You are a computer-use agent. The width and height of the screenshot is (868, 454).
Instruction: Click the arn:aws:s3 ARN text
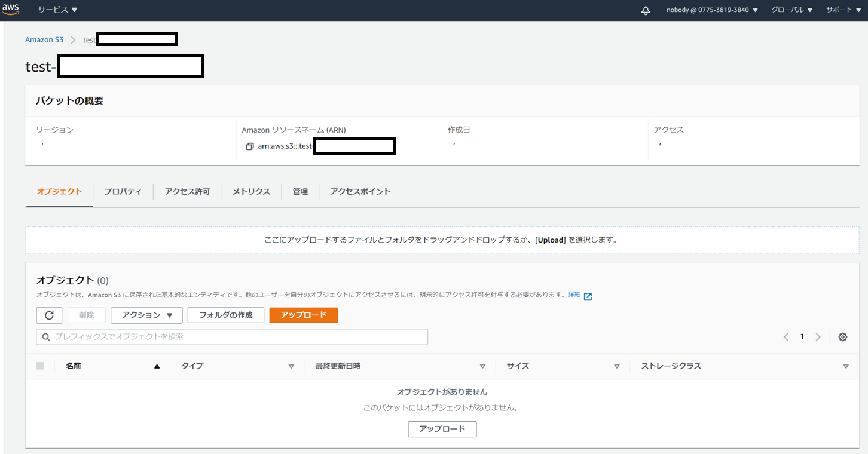285,146
